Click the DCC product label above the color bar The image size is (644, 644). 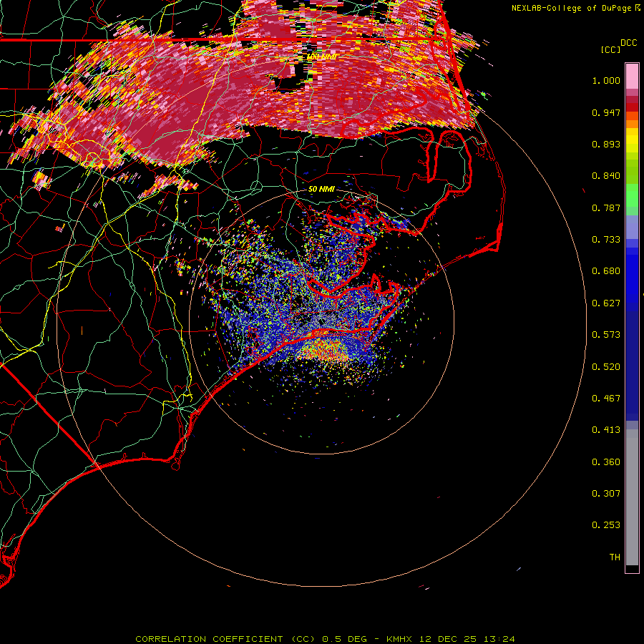pos(629,43)
